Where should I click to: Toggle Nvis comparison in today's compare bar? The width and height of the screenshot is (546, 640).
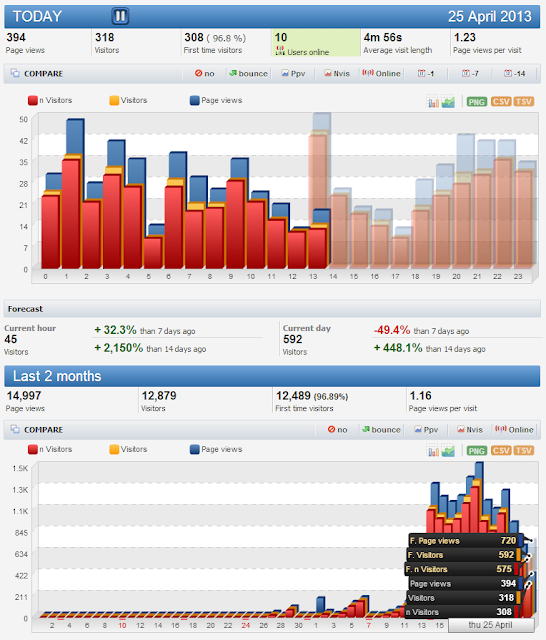pos(337,73)
